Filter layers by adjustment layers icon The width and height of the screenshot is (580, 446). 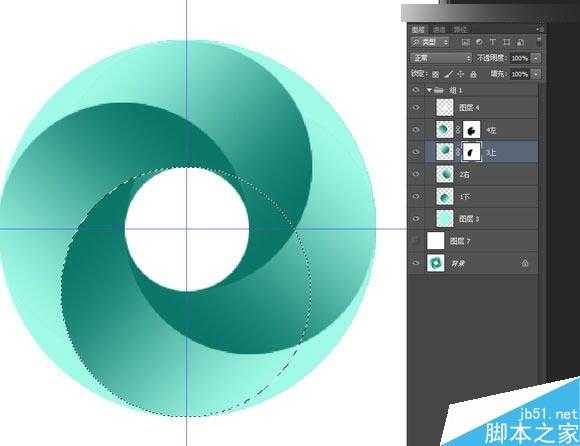(x=479, y=42)
